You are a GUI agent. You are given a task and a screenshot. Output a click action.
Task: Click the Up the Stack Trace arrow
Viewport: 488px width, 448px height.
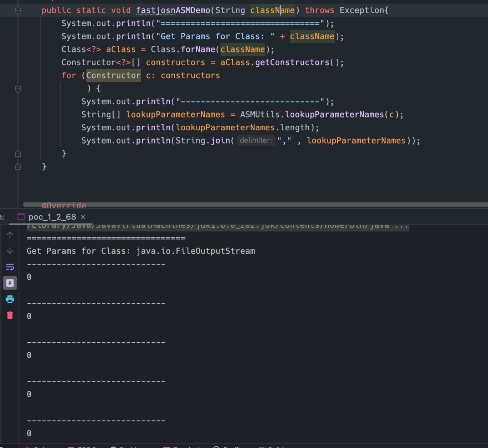coord(10,235)
